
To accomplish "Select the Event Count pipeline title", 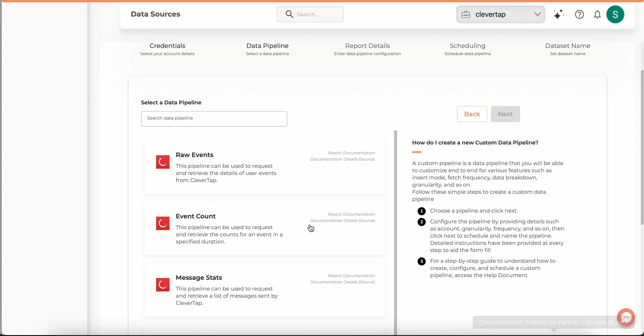I will (x=195, y=216).
